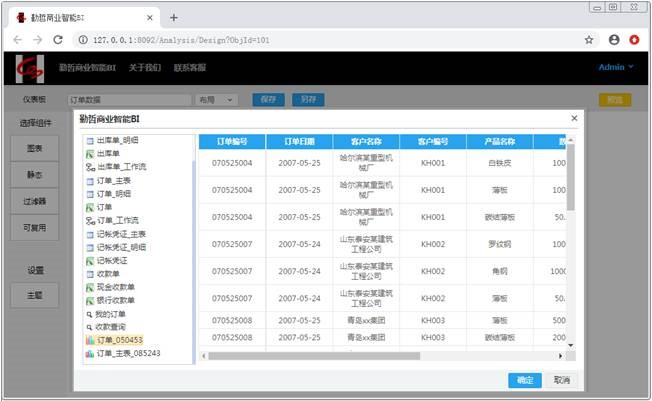Choose 我的订单 query item
The width and height of the screenshot is (652, 401).
(x=111, y=314)
